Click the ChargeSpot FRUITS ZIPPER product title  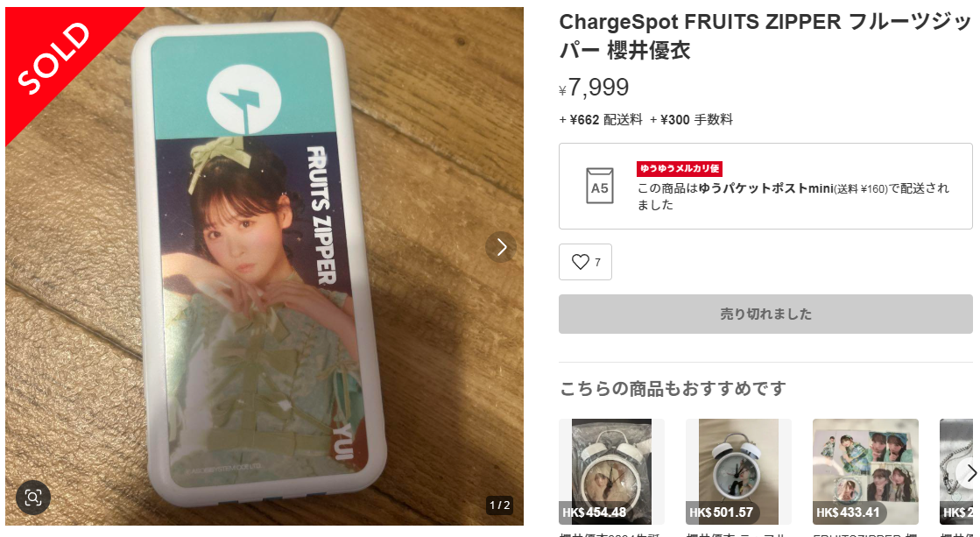765,36
